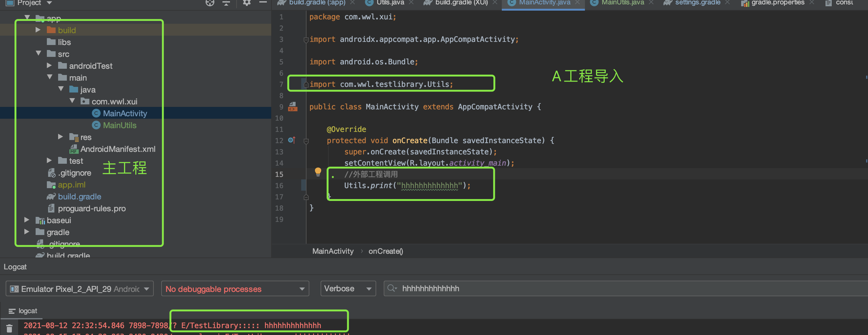
Task: Expand the test folder
Action: [49, 161]
